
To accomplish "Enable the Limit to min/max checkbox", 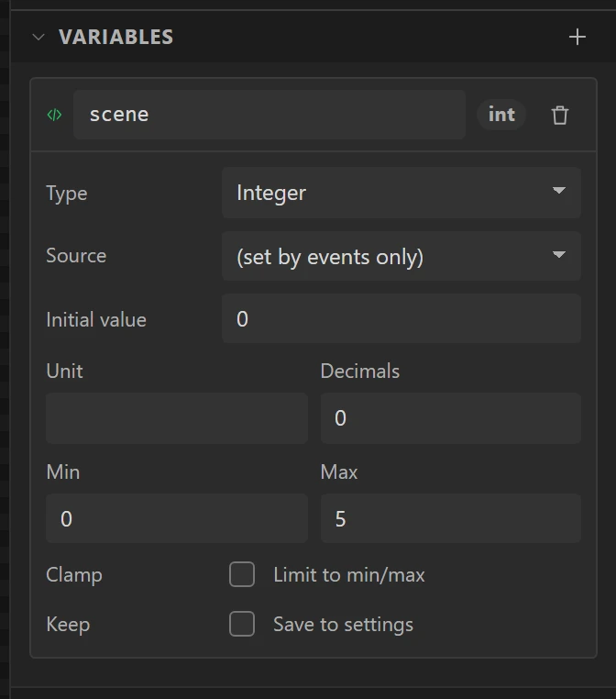I will [x=242, y=574].
